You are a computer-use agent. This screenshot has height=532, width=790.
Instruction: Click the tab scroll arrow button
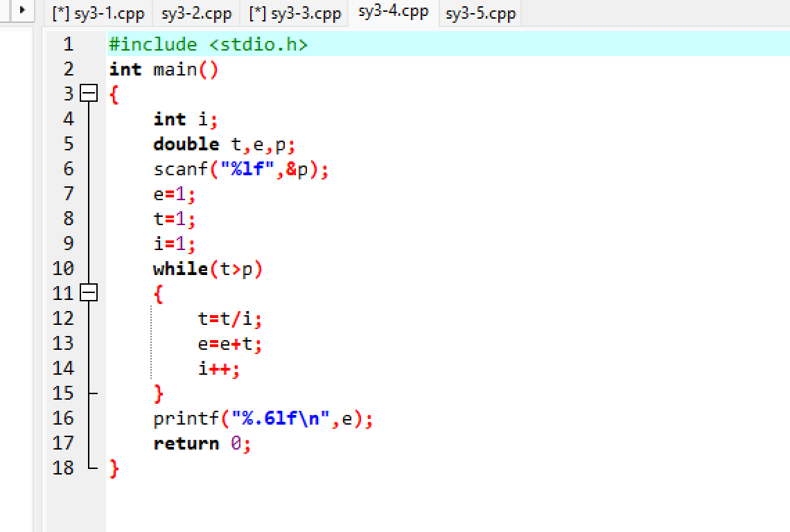click(x=21, y=10)
